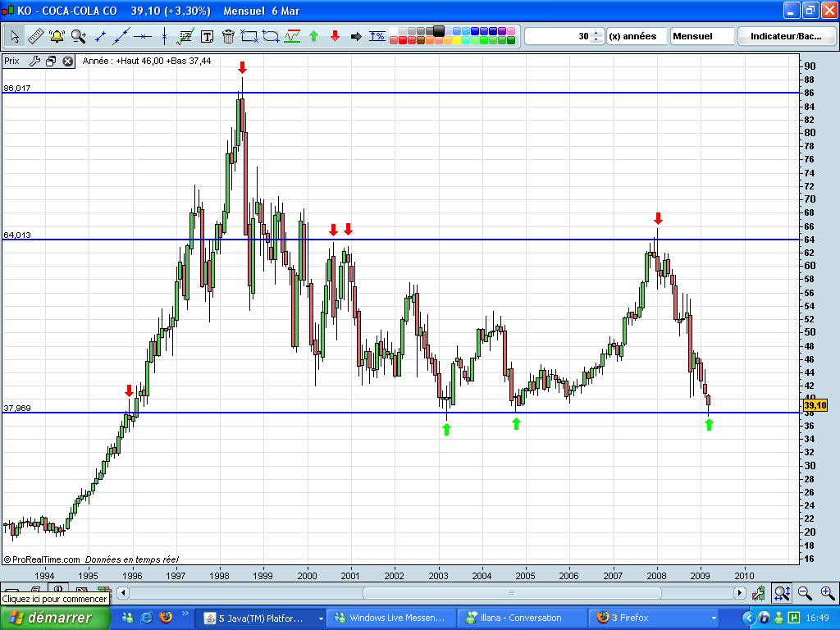
Task: Pick the bright yellow color swatch
Action: point(457,40)
